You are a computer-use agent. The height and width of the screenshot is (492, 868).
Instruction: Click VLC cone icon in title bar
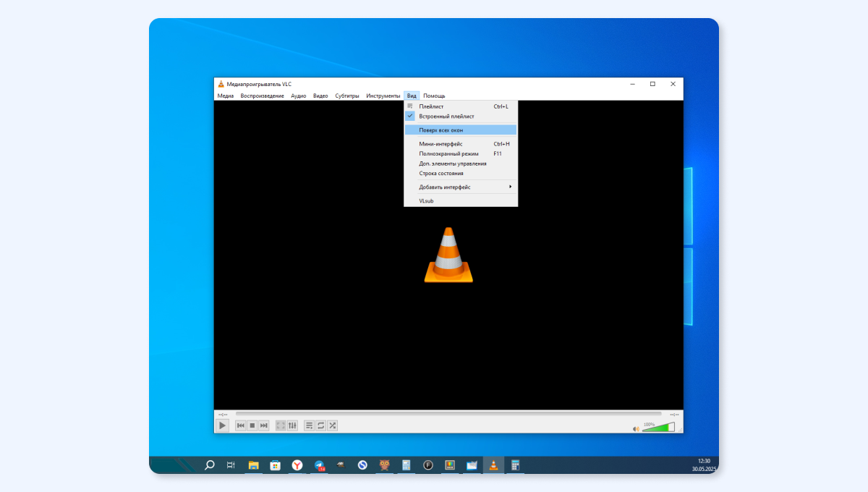point(221,84)
